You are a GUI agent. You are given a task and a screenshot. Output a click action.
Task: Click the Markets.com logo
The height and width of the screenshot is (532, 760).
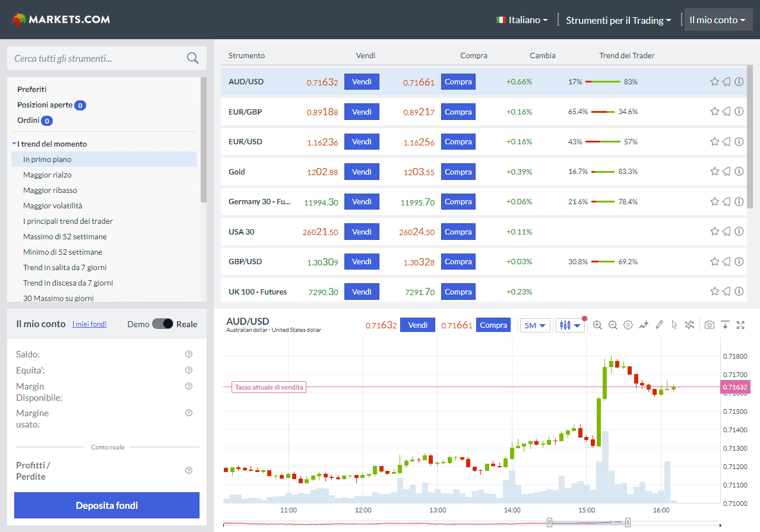(61, 20)
